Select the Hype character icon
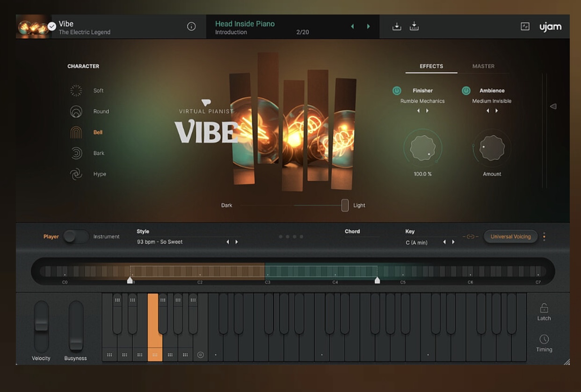Image resolution: width=581 pixels, height=392 pixels. tap(76, 174)
